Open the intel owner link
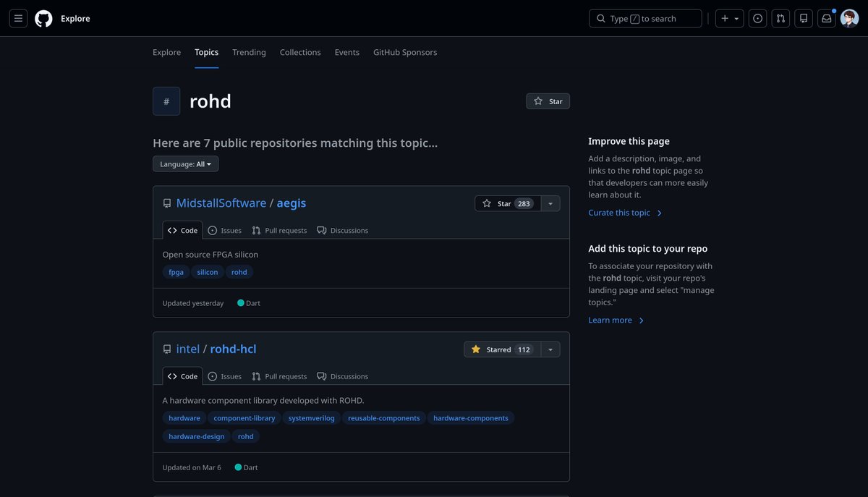This screenshot has height=497, width=868. (x=188, y=349)
